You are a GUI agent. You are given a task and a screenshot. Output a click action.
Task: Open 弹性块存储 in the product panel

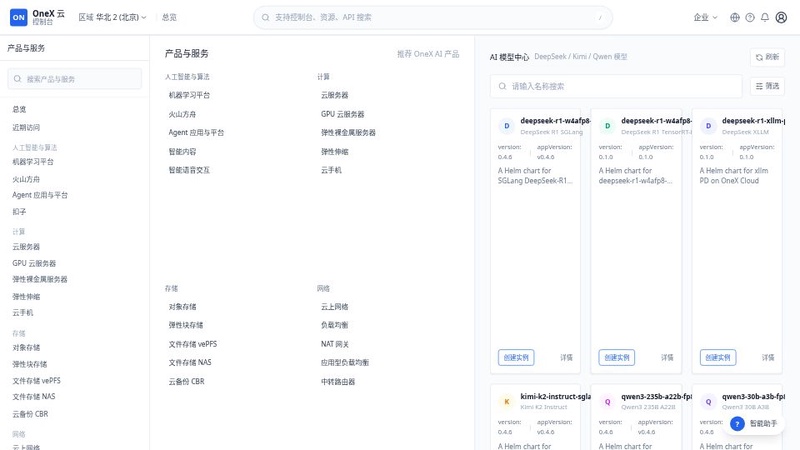pos(186,325)
